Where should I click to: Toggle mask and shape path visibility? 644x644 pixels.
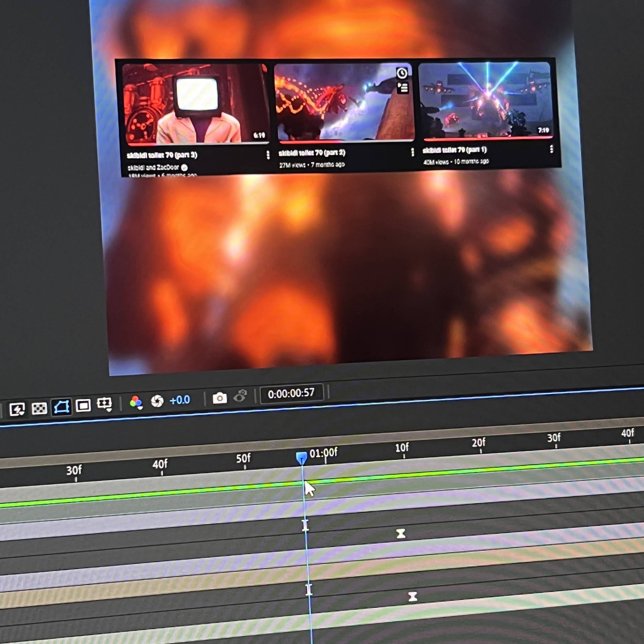click(61, 407)
